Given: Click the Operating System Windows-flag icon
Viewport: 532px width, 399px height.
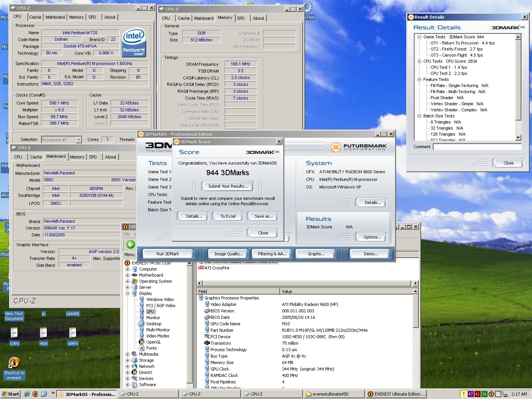Looking at the screenshot, I should pos(134,281).
